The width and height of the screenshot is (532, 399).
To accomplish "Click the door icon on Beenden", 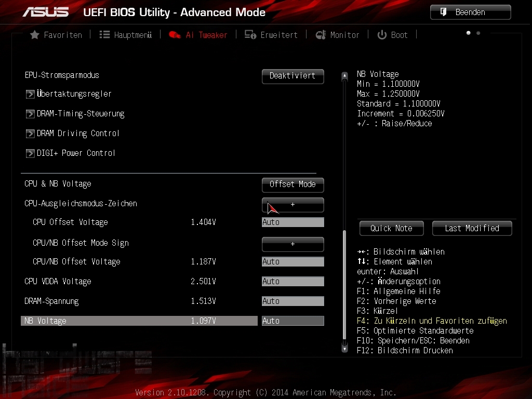I will click(444, 12).
